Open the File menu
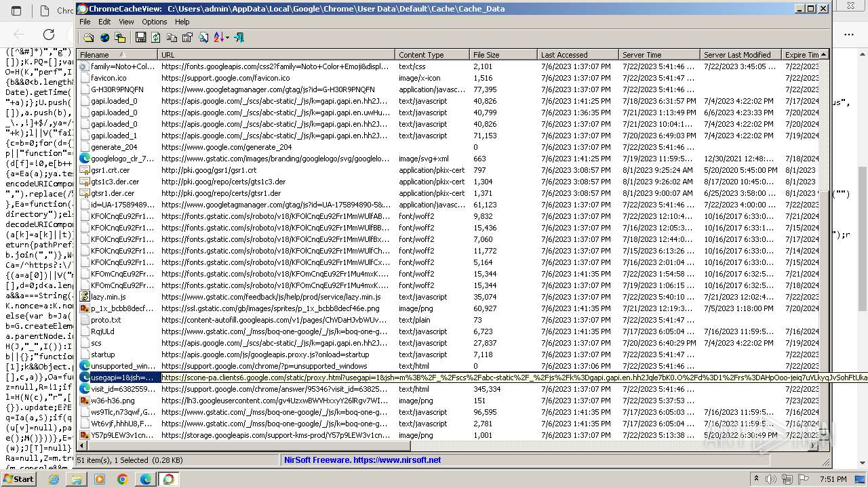 (x=85, y=22)
